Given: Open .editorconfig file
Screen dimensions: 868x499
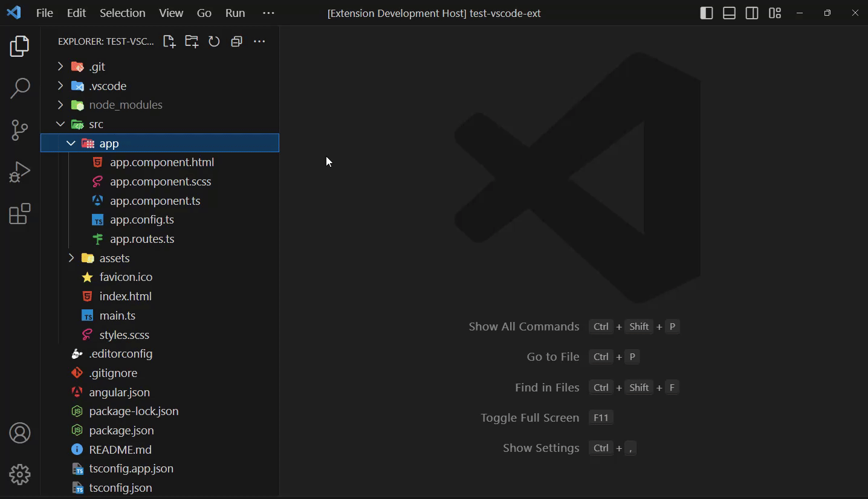Looking at the screenshot, I should (x=160, y=353).
